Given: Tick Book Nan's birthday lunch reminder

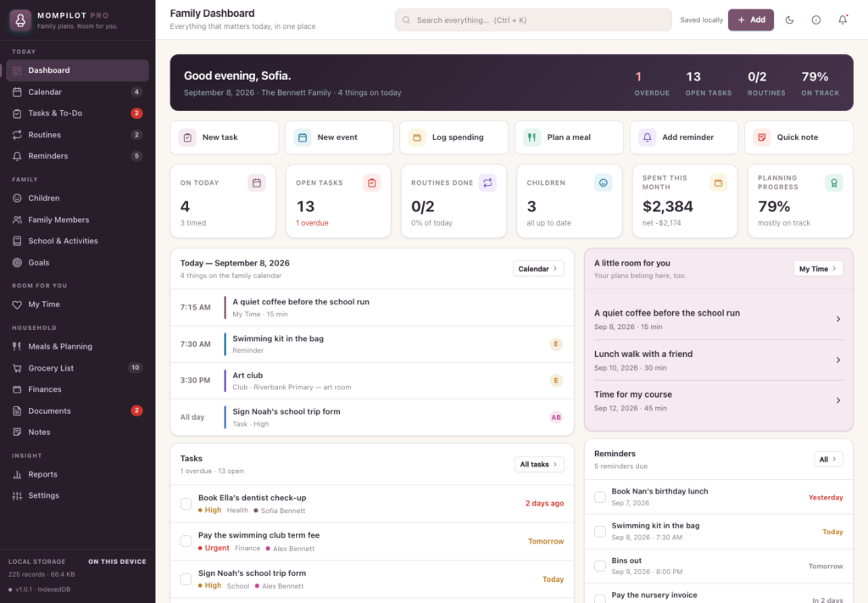Looking at the screenshot, I should coord(600,497).
